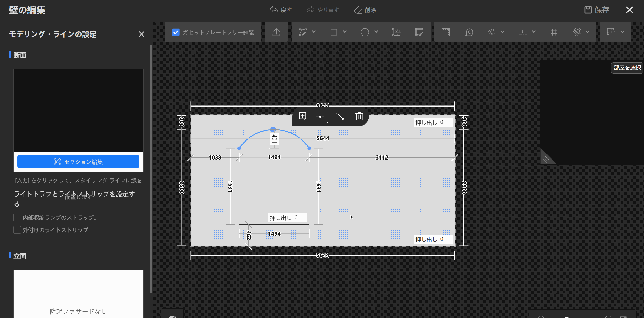Click the 1038 dimension label
Screen dimensions: 644x318
(215, 157)
